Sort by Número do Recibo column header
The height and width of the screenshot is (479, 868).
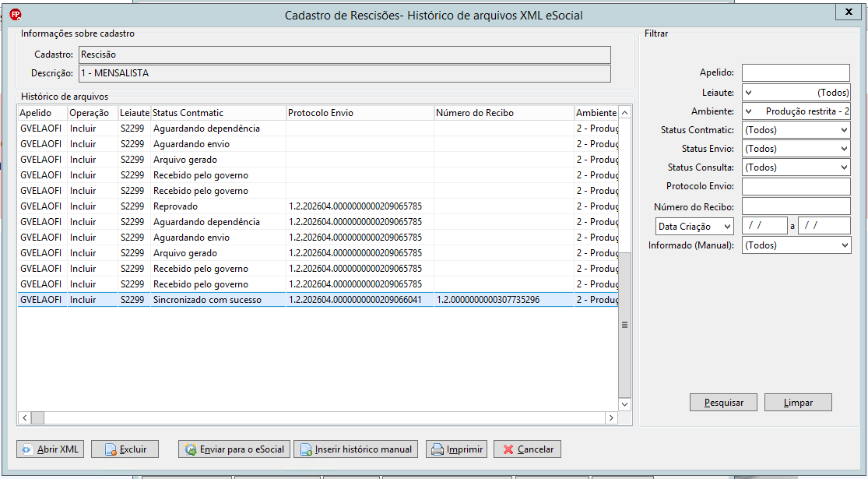point(504,113)
